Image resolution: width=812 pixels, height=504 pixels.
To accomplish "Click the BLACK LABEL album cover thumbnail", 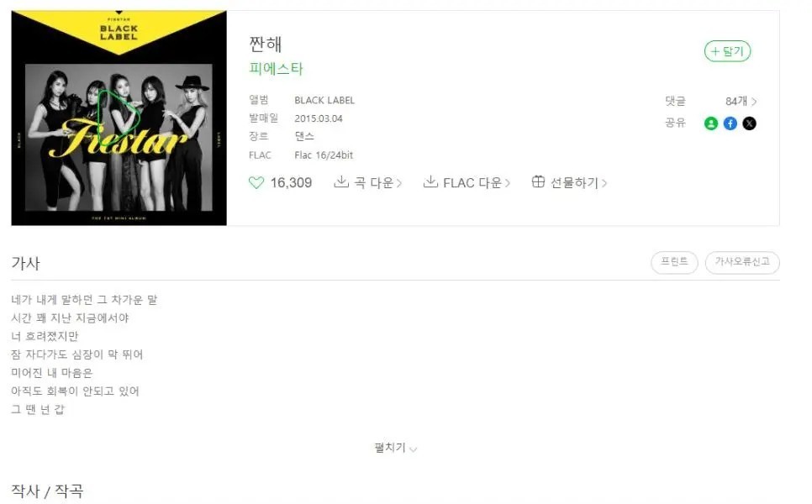I will 119,118.
